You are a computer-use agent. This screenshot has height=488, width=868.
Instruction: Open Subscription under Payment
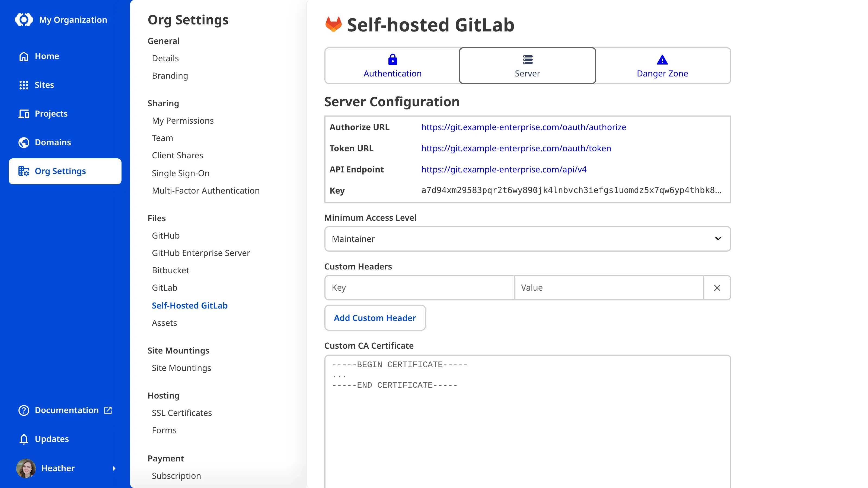[176, 476]
